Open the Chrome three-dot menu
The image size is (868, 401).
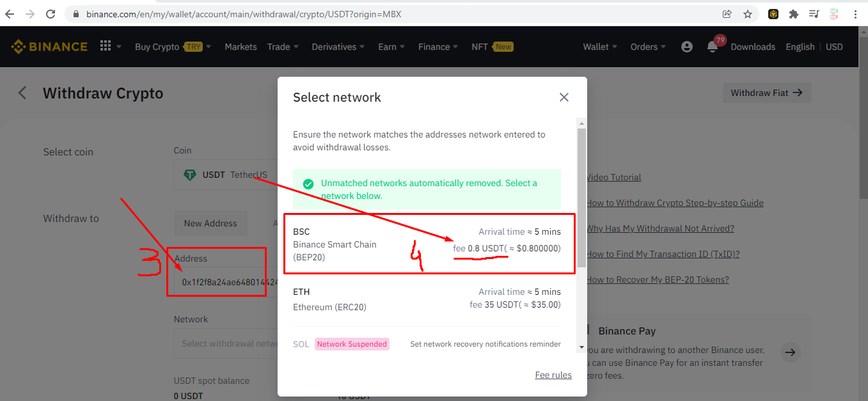point(855,13)
